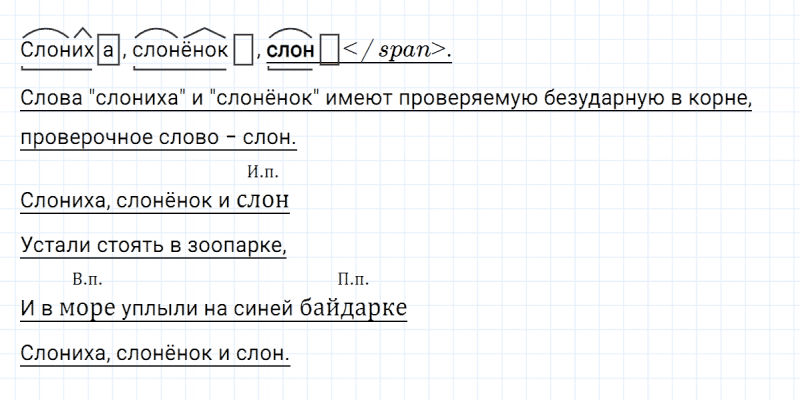800x400 pixels.
Task: Click the word "байдарке" at line end
Action: click(353, 309)
